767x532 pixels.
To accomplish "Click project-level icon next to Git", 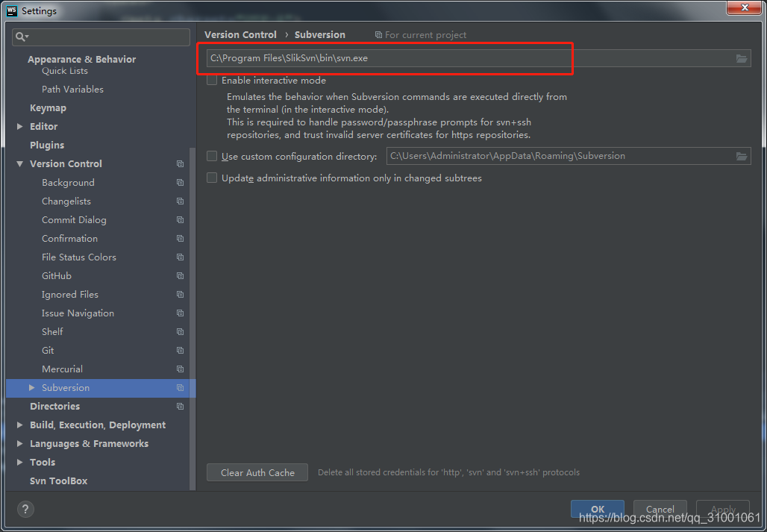I will [180, 351].
